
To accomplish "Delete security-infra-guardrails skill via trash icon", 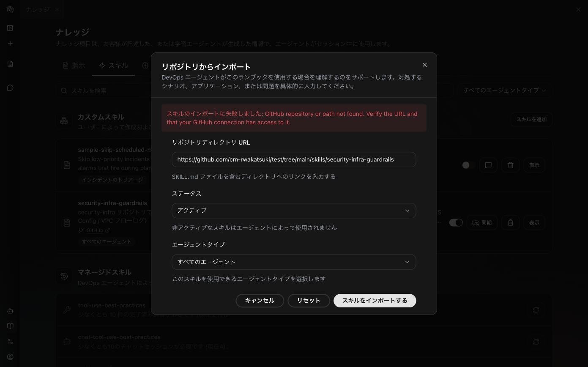I will tap(511, 223).
